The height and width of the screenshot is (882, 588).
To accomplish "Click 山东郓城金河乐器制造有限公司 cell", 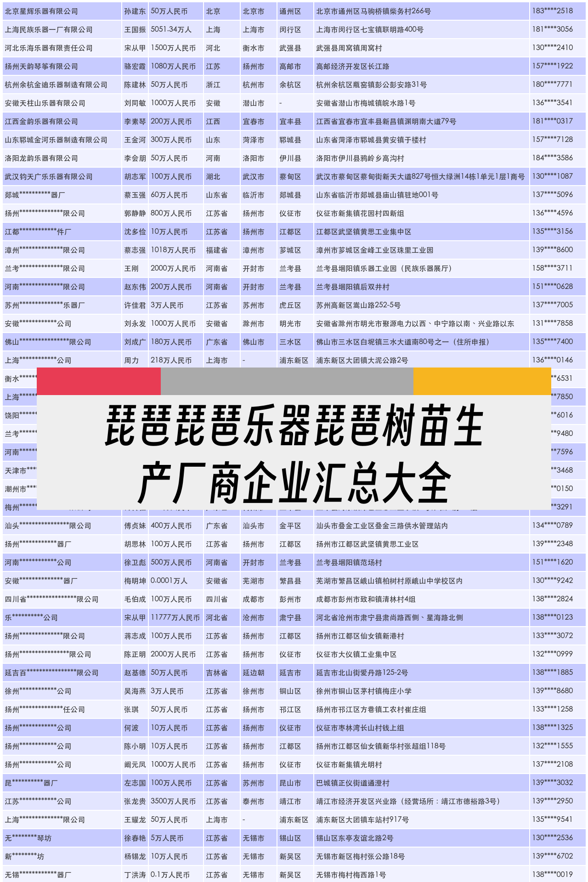I will [56, 140].
